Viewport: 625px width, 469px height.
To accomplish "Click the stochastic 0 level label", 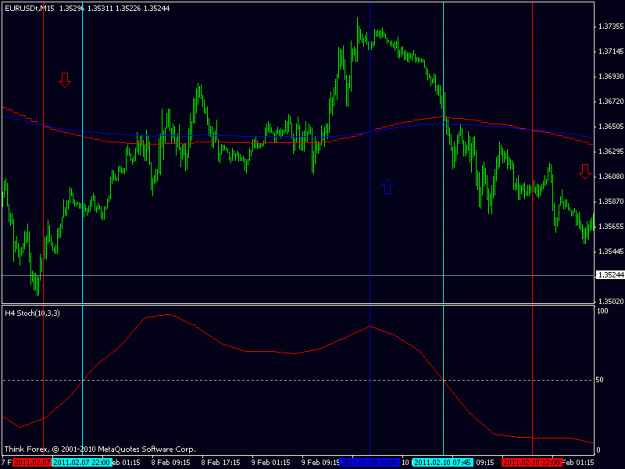I will 598,450.
